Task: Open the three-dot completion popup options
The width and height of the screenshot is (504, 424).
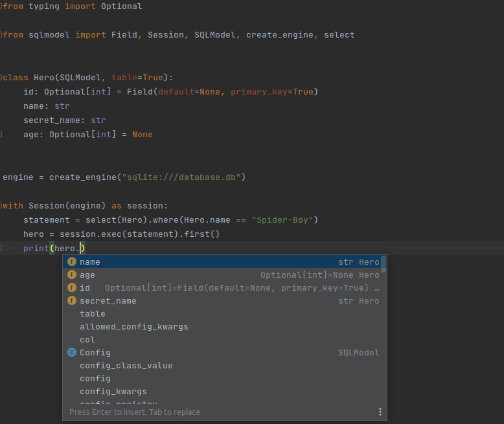Action: tap(380, 412)
